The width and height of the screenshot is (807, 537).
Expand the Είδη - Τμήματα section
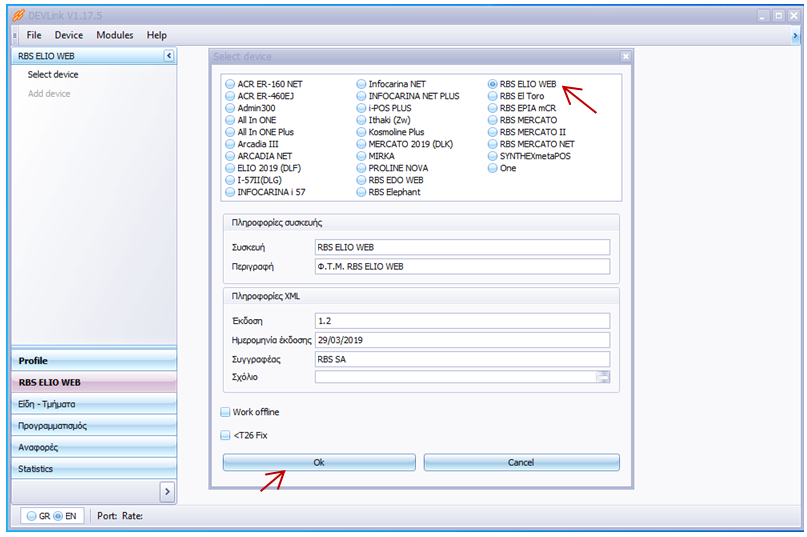(94, 404)
